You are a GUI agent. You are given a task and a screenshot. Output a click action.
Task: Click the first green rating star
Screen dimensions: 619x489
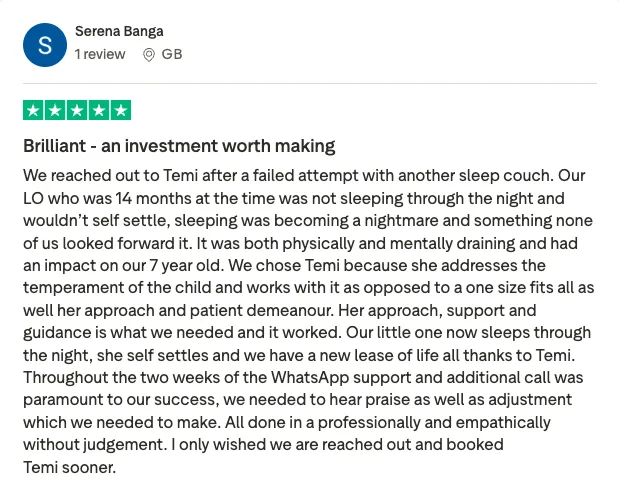pyautogui.click(x=34, y=110)
